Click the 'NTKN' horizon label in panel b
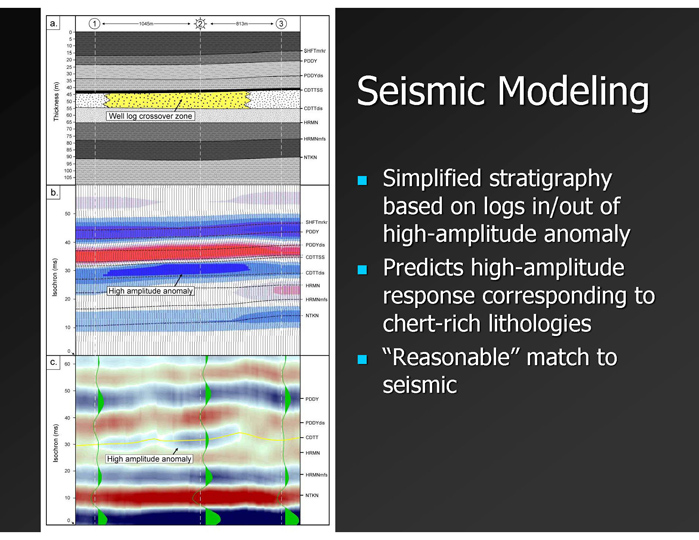 pos(312,316)
